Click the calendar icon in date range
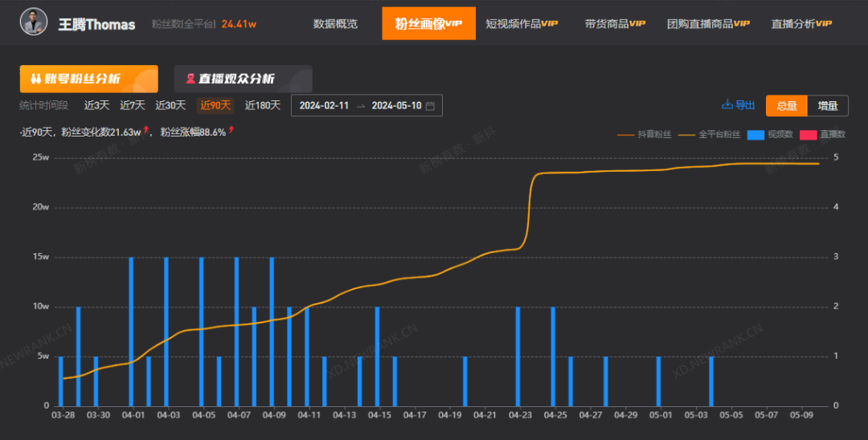 430,106
